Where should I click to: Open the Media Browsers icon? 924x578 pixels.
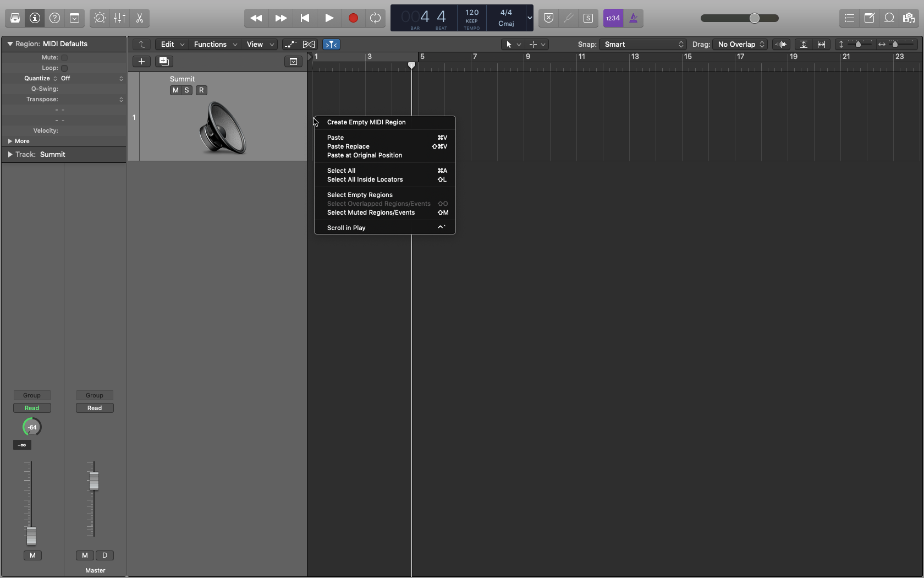point(909,18)
